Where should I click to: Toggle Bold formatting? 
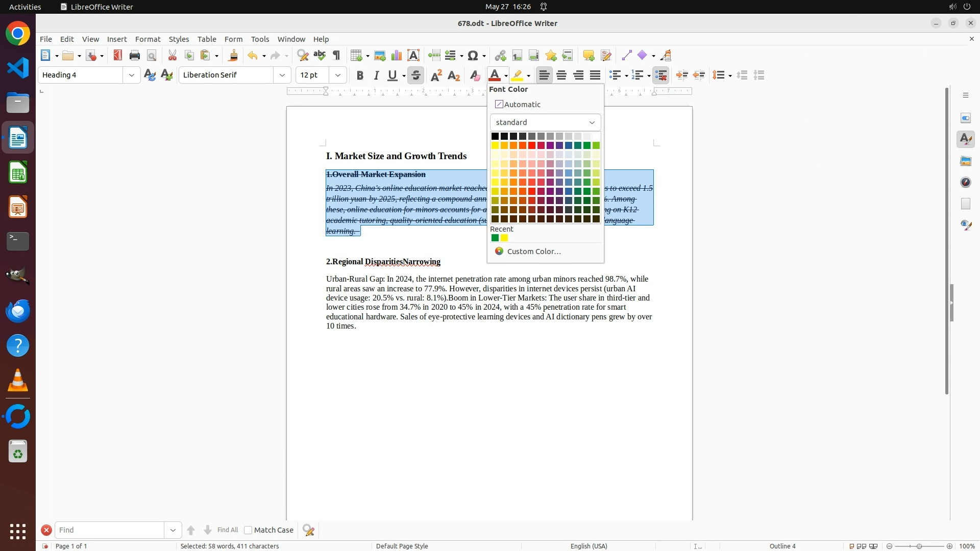360,76
